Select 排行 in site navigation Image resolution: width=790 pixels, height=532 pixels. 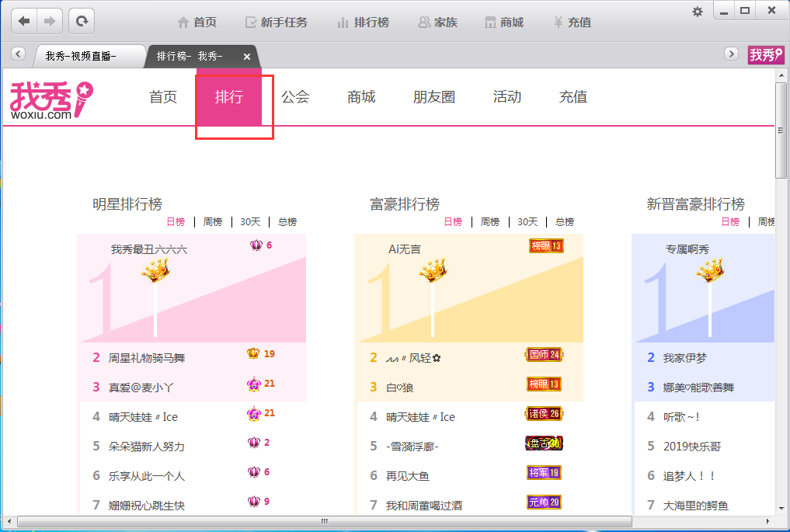click(229, 97)
